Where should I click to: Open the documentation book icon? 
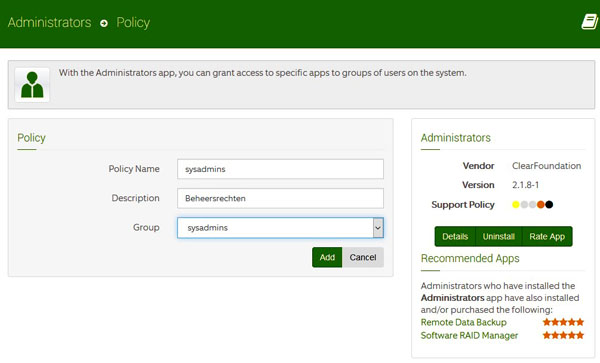tap(590, 22)
